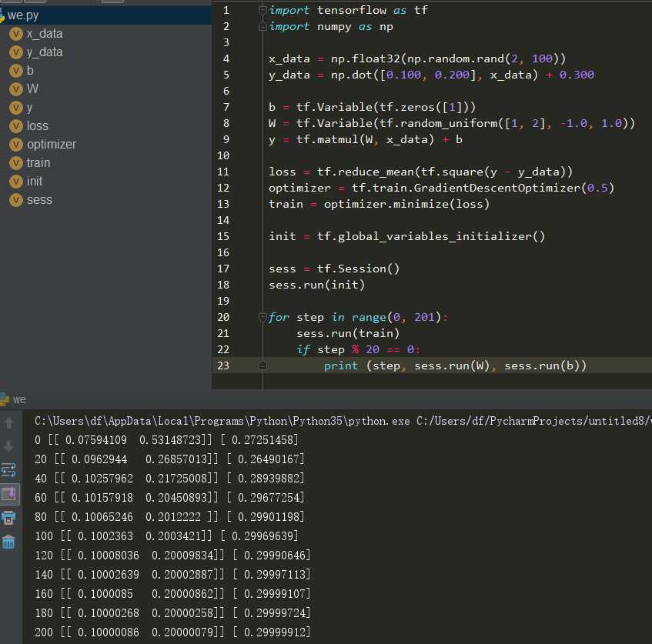
Task: Click console output row starting with 140
Action: click(172, 575)
